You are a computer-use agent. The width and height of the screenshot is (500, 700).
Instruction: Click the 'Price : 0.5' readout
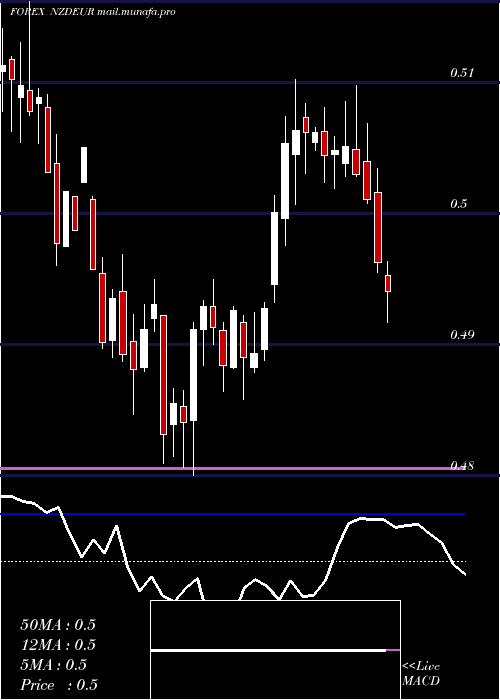[x=59, y=685]
